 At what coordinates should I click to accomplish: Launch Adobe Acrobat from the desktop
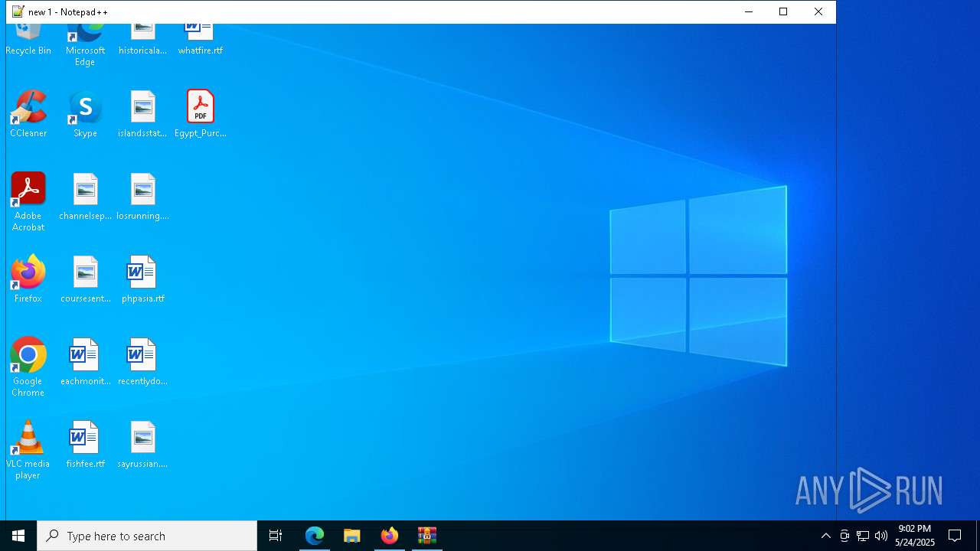click(x=28, y=202)
